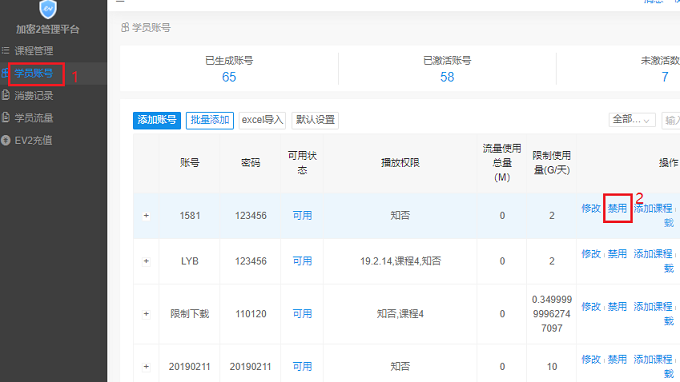The width and height of the screenshot is (680, 382).
Task: Open the 全部 filter dropdown
Action: point(632,120)
